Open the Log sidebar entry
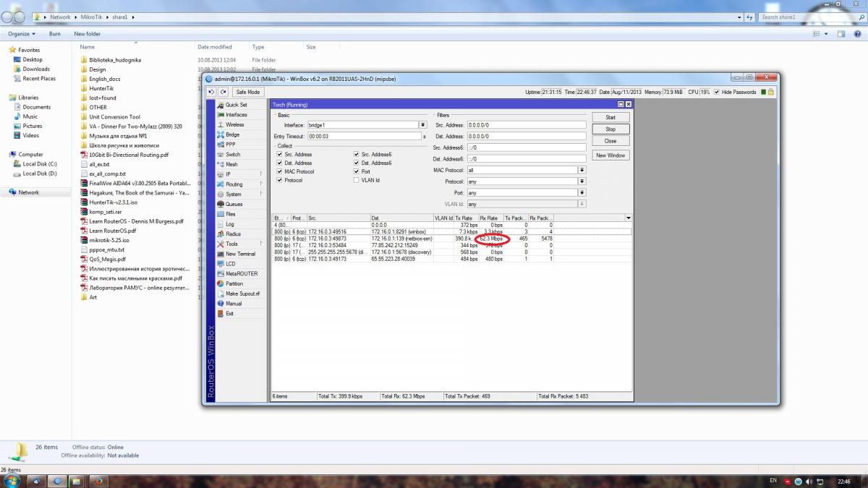 (230, 224)
